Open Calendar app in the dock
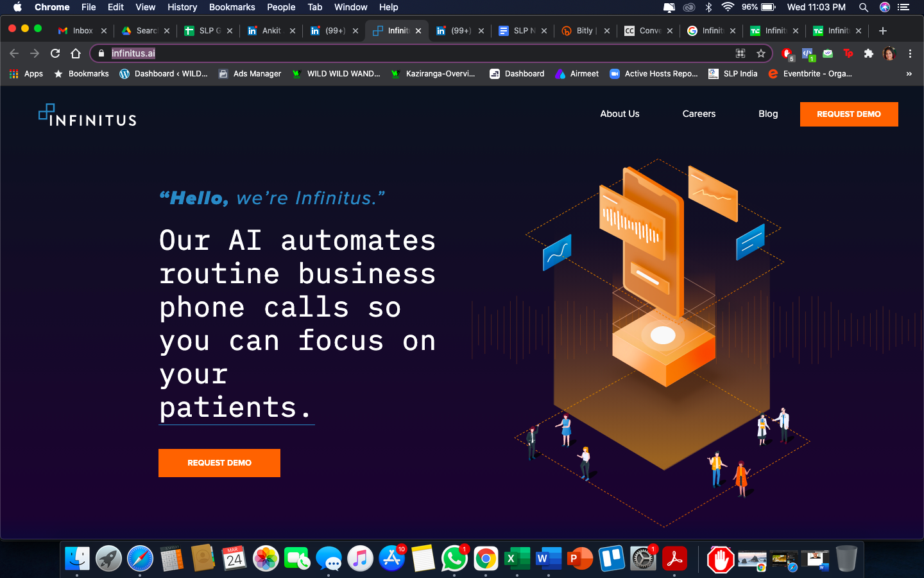The height and width of the screenshot is (578, 924). (234, 558)
